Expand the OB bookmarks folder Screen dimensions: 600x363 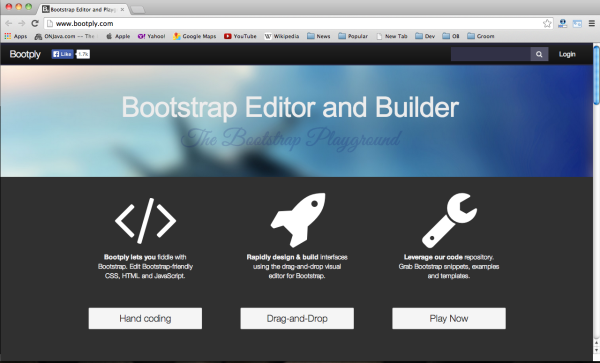click(x=451, y=36)
